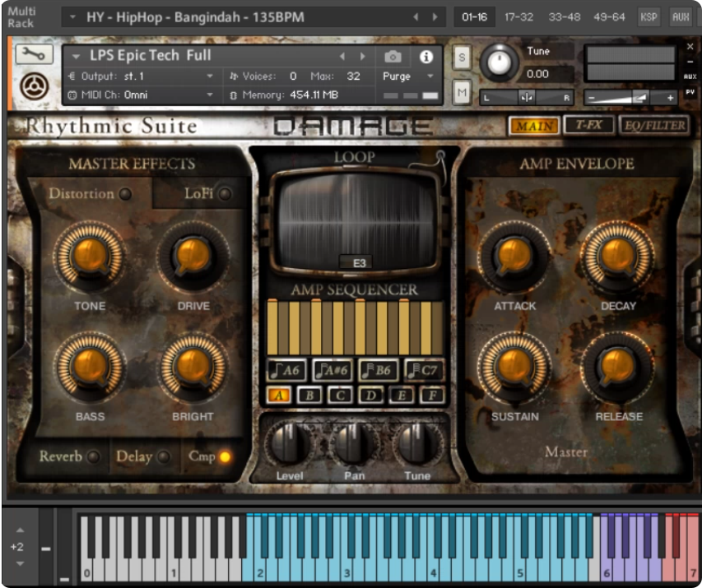This screenshot has height=588, width=702.
Task: Click the plus icon on volume slider
Action: pos(670,98)
